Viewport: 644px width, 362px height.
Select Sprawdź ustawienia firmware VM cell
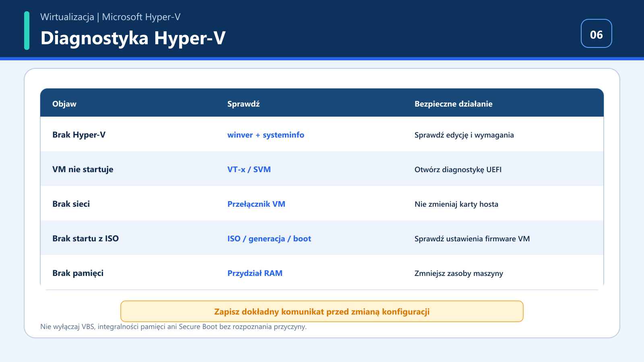472,239
